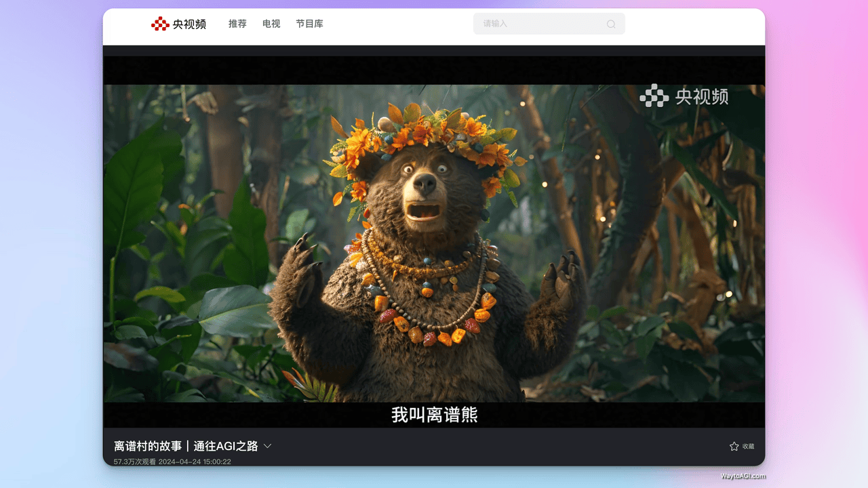Open the 推荐 menu item

tap(237, 23)
